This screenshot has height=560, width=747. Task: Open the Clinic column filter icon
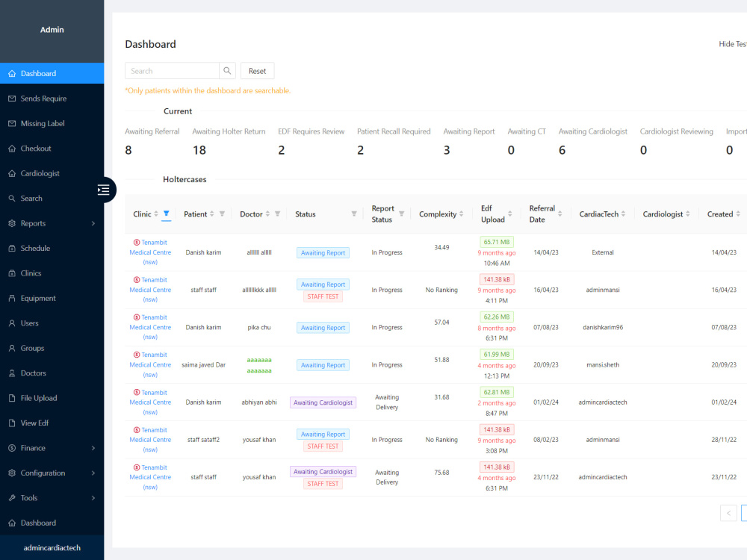pyautogui.click(x=167, y=214)
